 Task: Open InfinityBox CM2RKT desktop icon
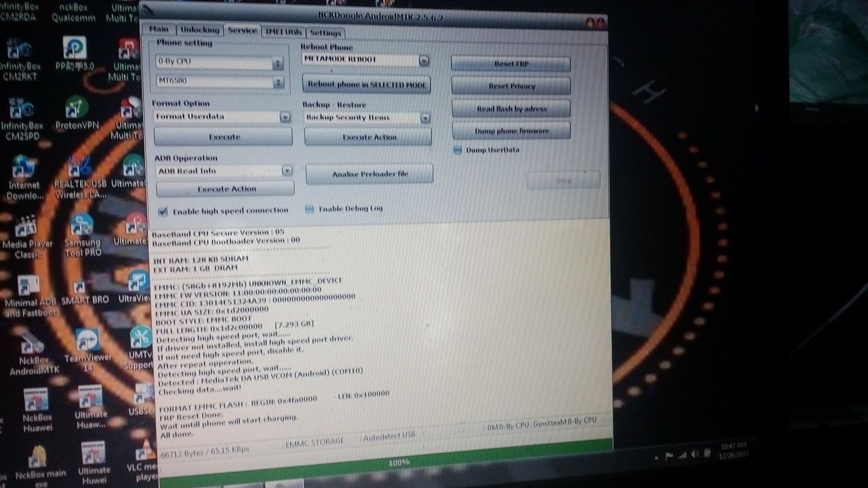click(20, 60)
